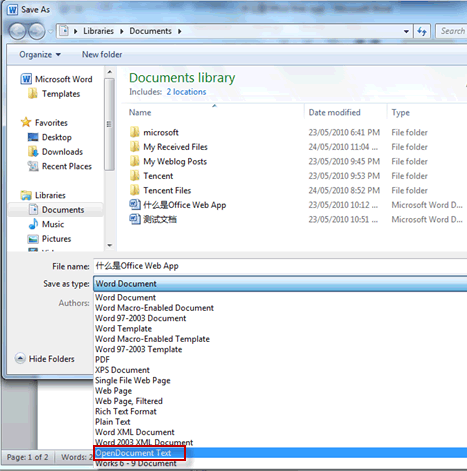Choose Plain Text as save type

[x=112, y=422]
